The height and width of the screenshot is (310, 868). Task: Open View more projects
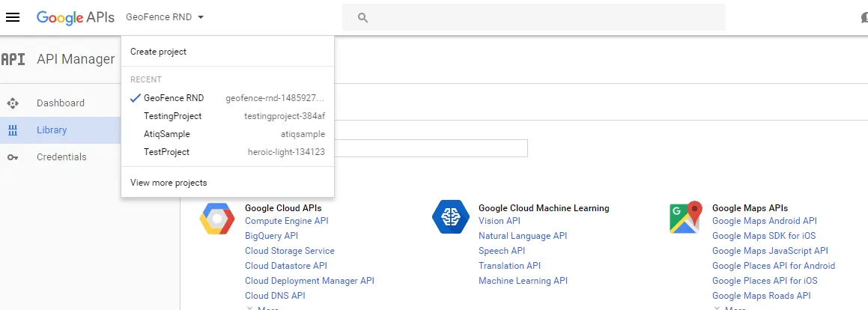169,183
